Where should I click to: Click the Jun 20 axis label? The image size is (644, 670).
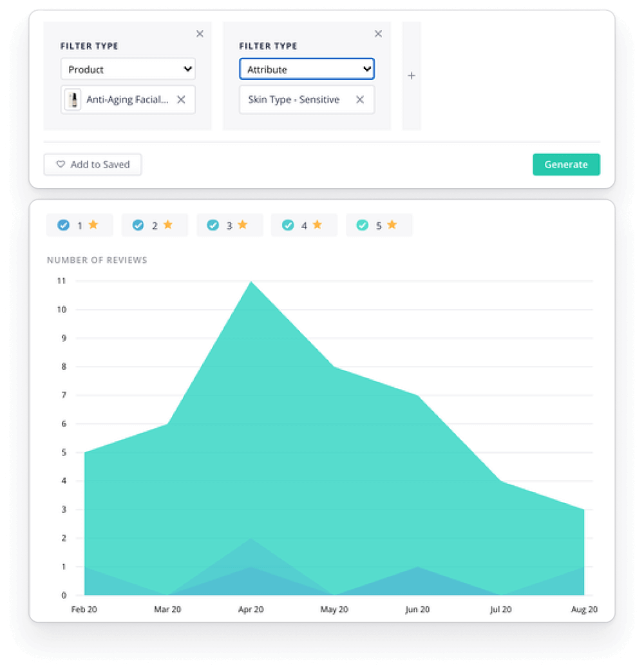tap(417, 609)
